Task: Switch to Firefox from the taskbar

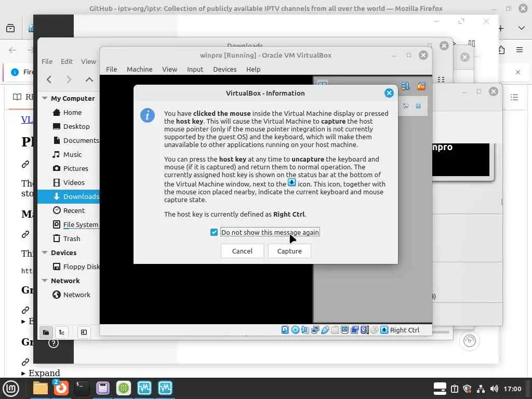Action: 61,388
